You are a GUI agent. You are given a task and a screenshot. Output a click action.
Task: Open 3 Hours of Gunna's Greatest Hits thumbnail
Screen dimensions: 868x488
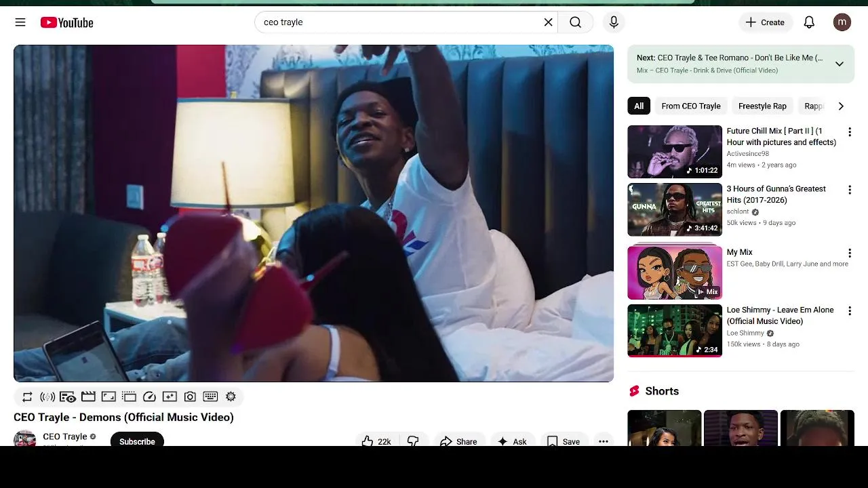[675, 209]
